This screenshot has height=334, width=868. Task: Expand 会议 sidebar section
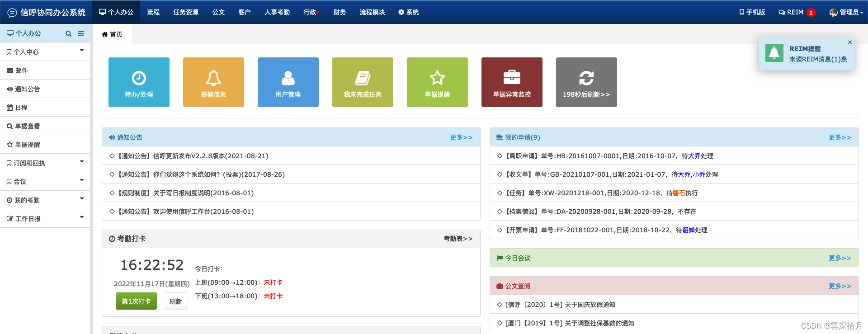[45, 182]
